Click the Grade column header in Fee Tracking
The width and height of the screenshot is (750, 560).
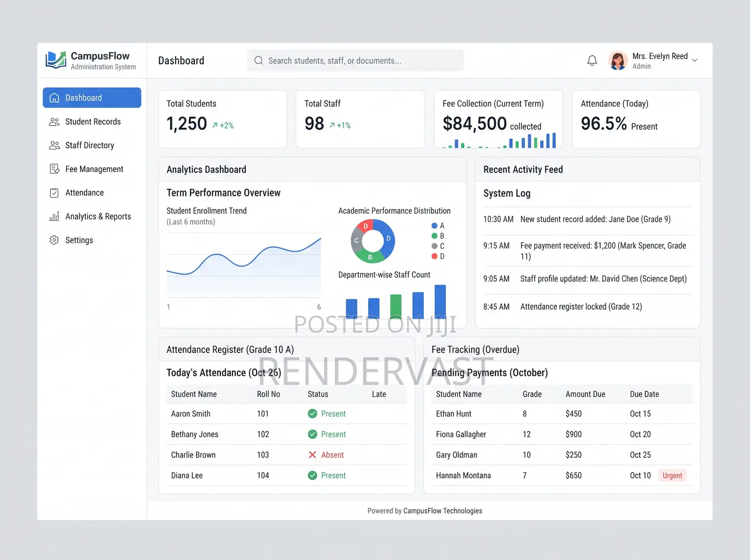point(532,394)
